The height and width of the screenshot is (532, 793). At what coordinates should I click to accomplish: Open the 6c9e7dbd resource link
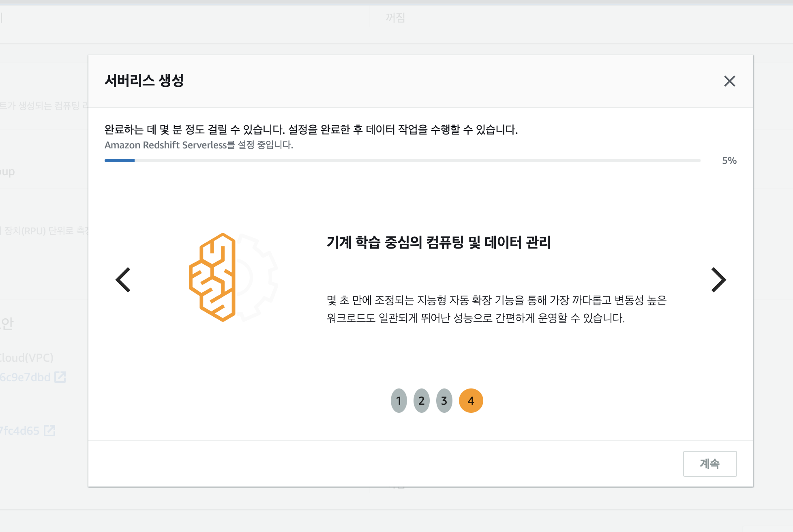click(x=25, y=377)
